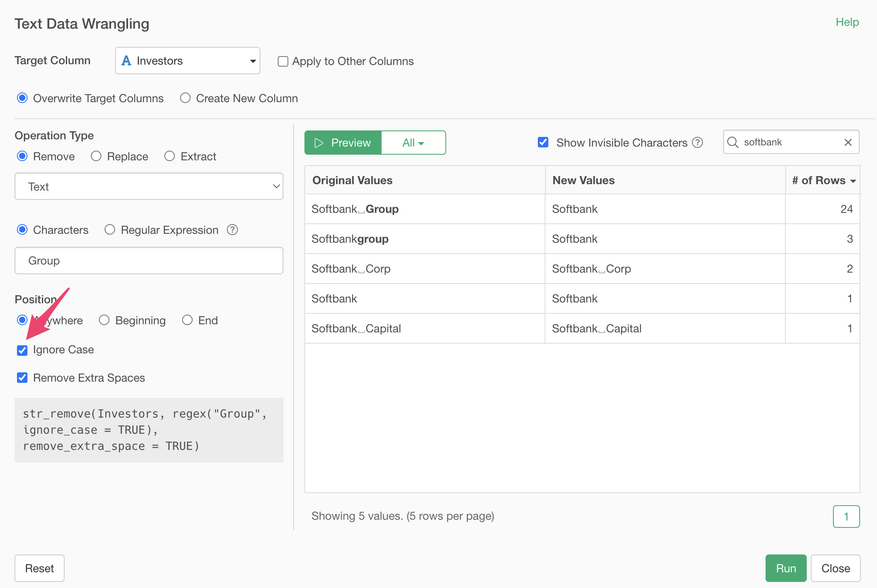Viewport: 877px width, 588px height.
Task: Select the Characters match option
Action: 22,230
